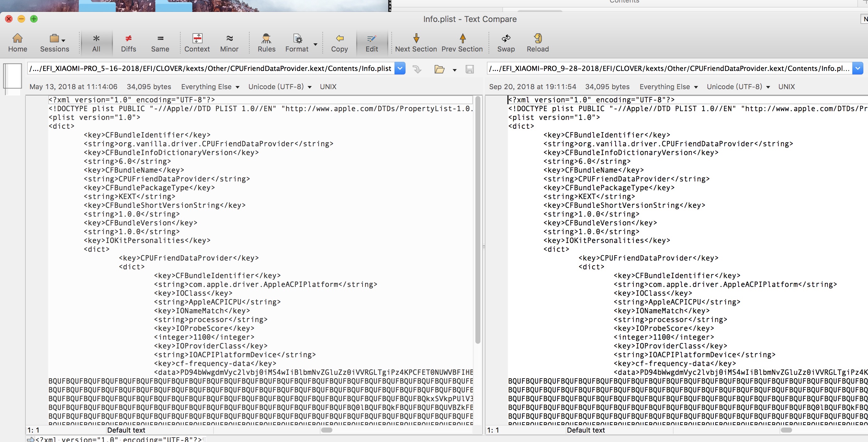Toggle Context lines display

(x=197, y=43)
